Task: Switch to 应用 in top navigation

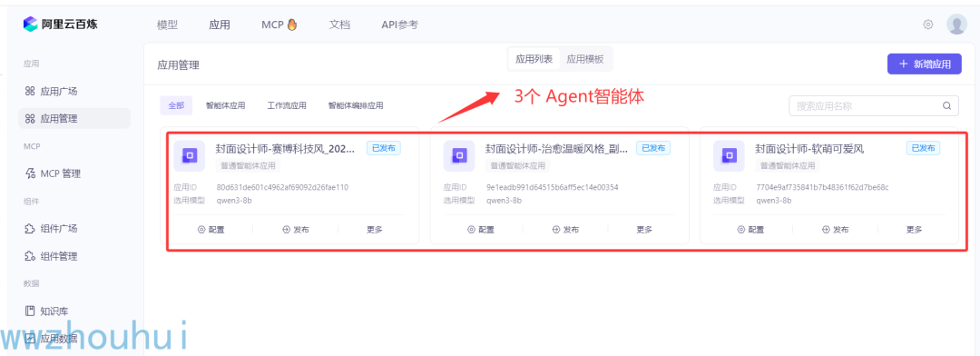Action: click(x=220, y=25)
